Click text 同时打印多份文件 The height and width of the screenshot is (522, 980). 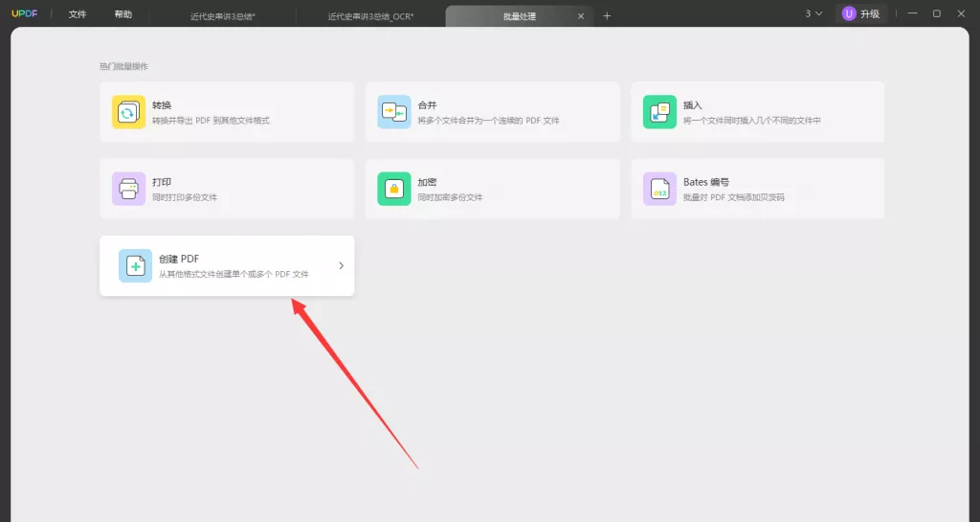(185, 197)
